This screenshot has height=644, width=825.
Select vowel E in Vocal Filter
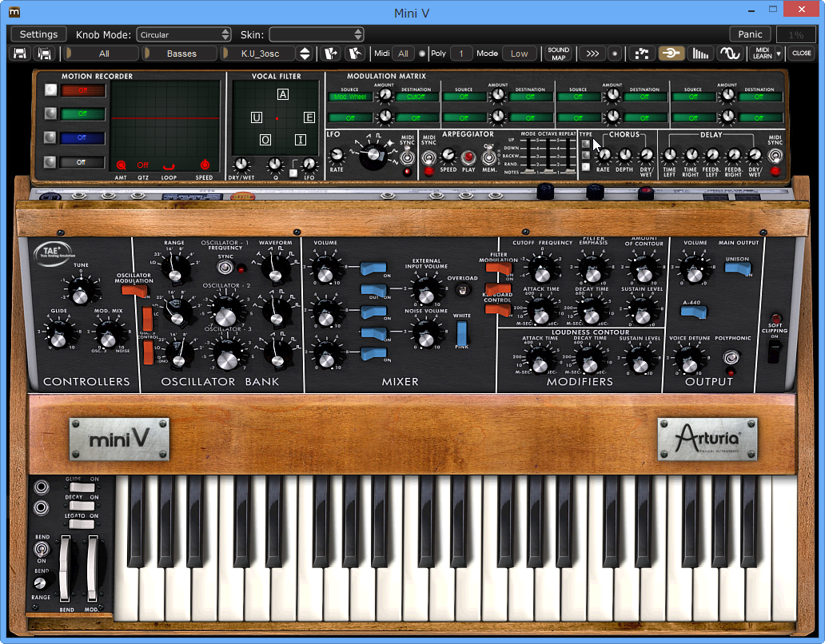309,117
